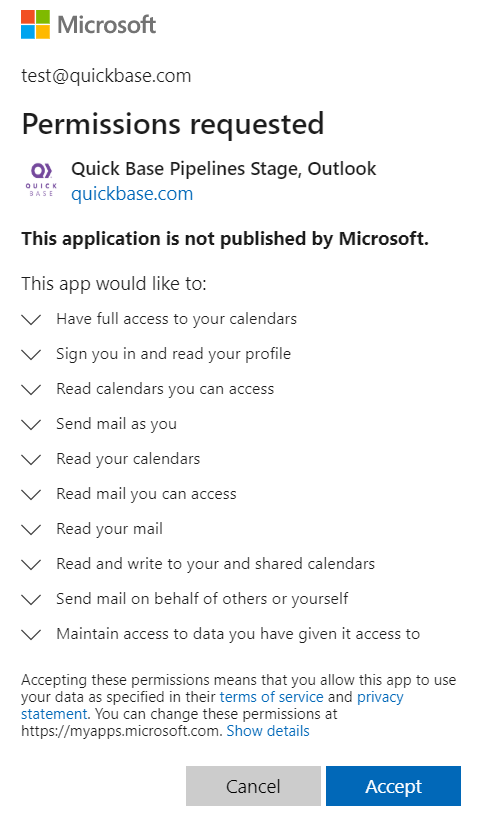
Task: Open the quickbase.com publisher link
Action: coord(132,194)
